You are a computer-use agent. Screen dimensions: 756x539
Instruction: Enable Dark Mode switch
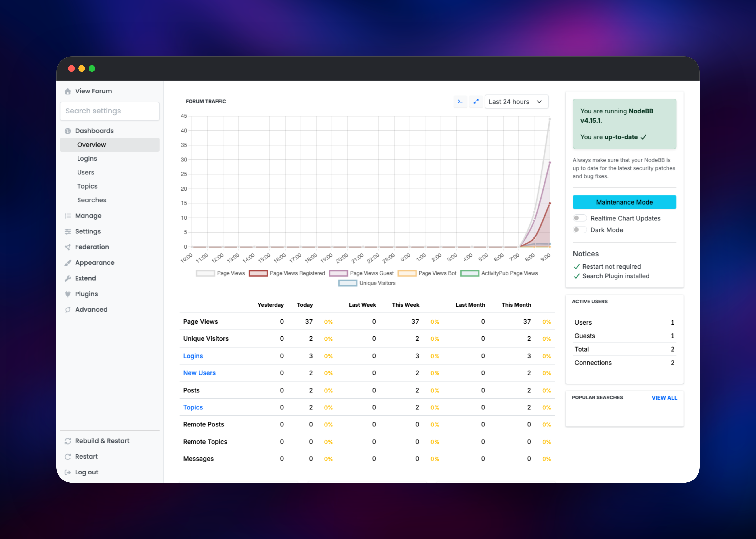(x=580, y=230)
